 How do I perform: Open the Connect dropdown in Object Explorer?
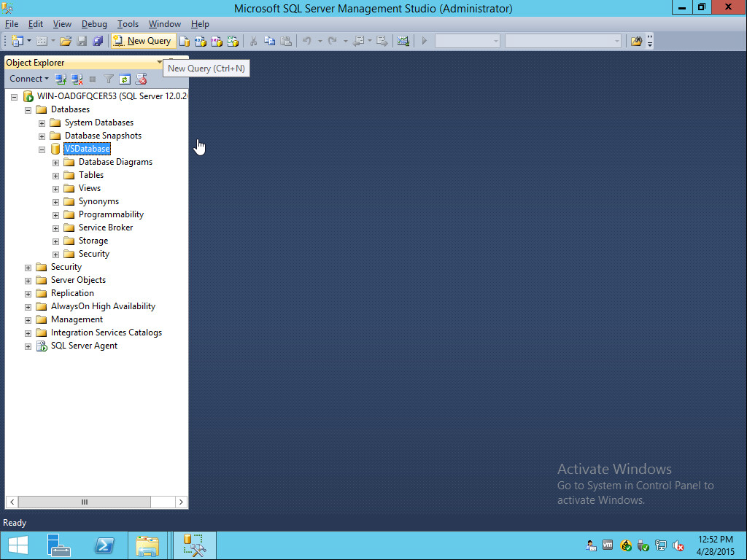[x=29, y=79]
